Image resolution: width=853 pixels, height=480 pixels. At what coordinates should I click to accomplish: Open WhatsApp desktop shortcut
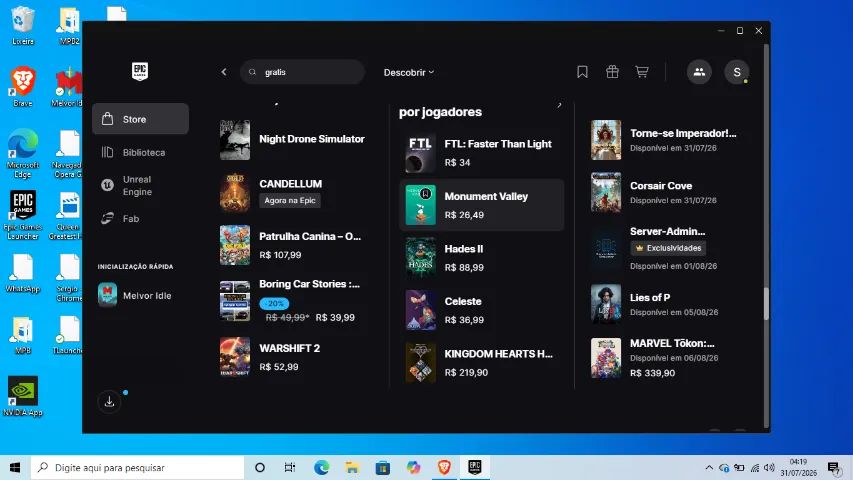click(x=22, y=274)
